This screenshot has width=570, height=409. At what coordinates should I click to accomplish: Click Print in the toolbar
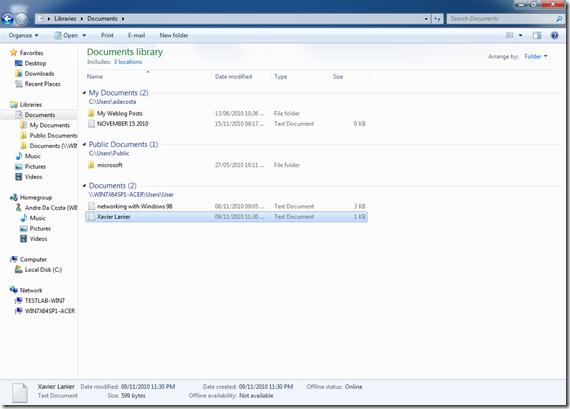coord(107,35)
